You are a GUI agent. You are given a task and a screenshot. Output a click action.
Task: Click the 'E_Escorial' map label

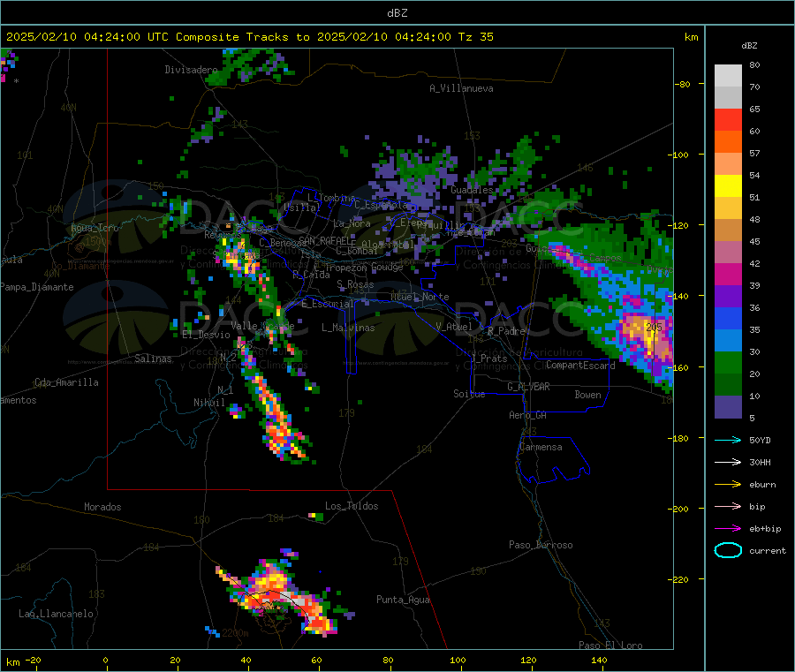point(327,304)
